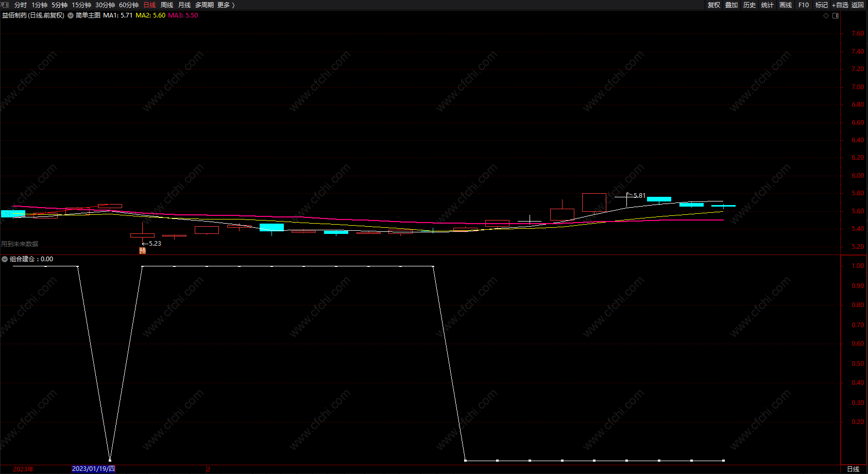This screenshot has width=868, height=474.
Task: Open the 简单主图 indicator dropdown arrow
Action: [x=71, y=15]
